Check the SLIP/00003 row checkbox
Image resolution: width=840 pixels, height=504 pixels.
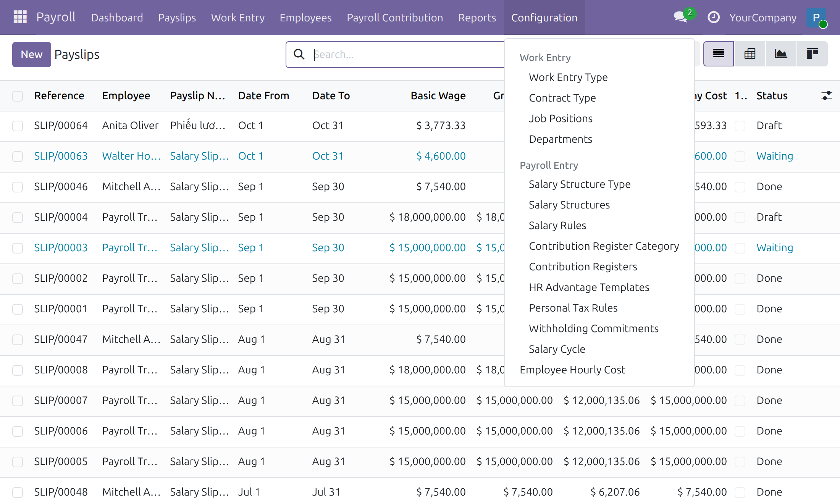[x=18, y=248]
